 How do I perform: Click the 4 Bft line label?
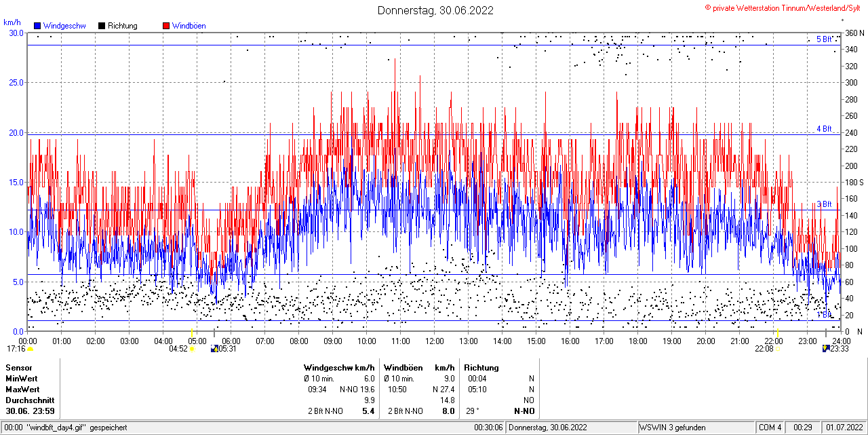pyautogui.click(x=824, y=128)
